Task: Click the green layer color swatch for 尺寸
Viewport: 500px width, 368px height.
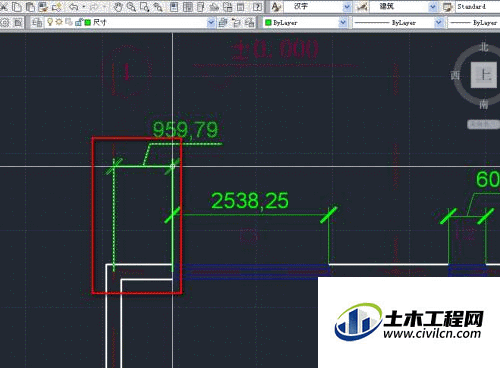Action: (x=88, y=22)
